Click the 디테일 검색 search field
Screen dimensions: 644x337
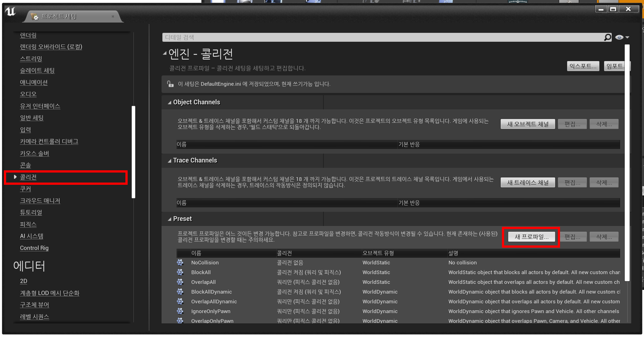(381, 37)
